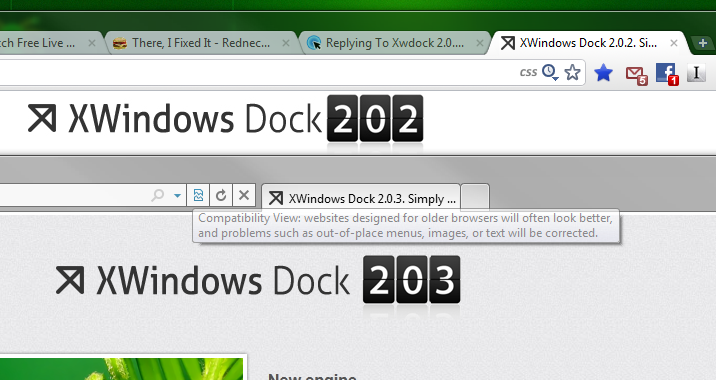The width and height of the screenshot is (716, 380).
Task: Click the XWindows Dock 202 logo in Chrome
Action: pyautogui.click(x=225, y=119)
